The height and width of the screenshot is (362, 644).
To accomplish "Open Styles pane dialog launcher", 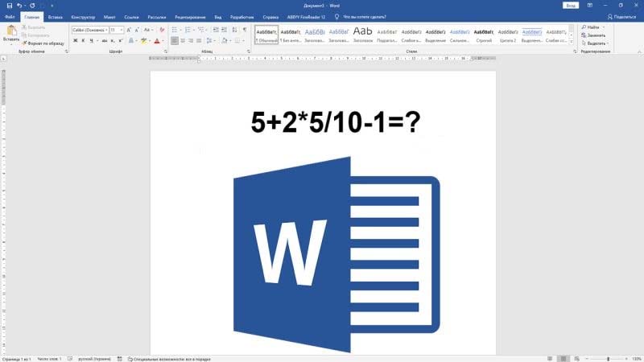I will coord(575,51).
